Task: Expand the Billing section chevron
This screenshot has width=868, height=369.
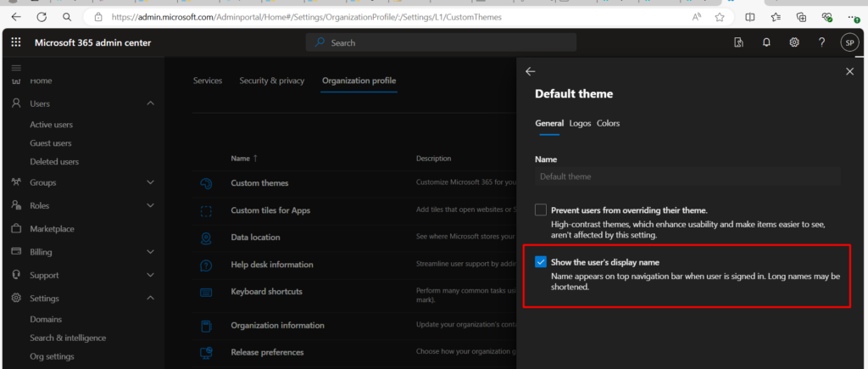Action: [150, 252]
